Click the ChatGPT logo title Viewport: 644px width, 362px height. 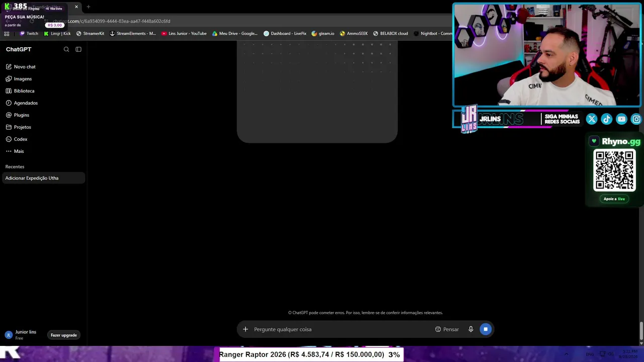coord(19,49)
